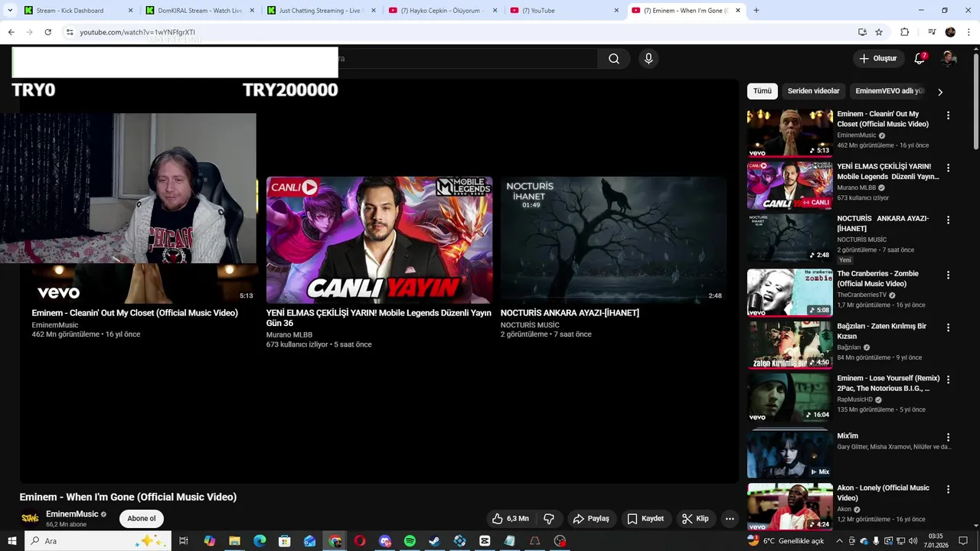
Task: Switch to the (7) YouTube tab
Action: pyautogui.click(x=564, y=11)
